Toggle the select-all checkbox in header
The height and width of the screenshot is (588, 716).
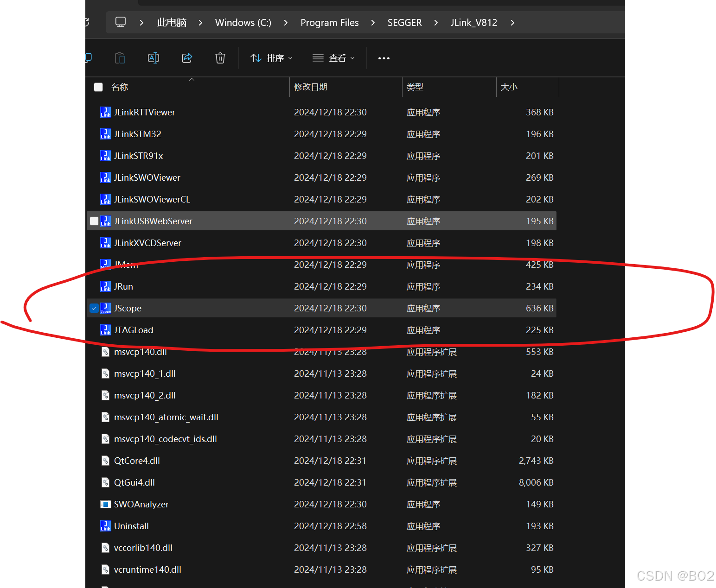(x=98, y=87)
